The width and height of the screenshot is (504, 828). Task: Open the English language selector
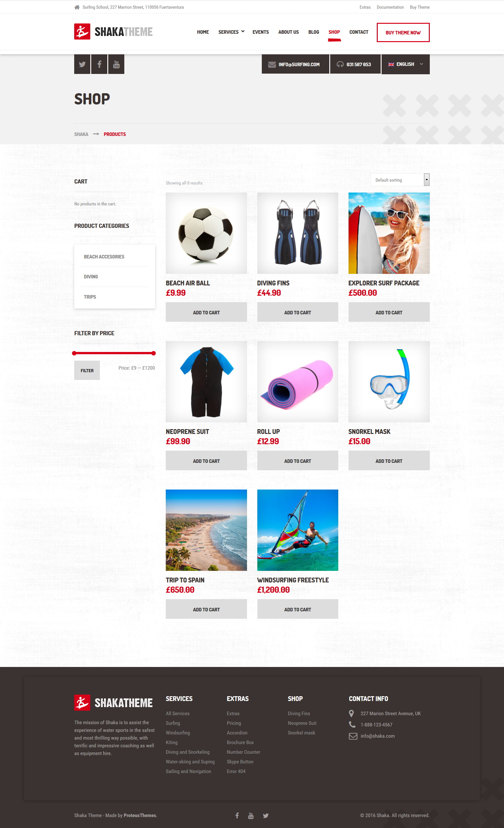(x=406, y=64)
